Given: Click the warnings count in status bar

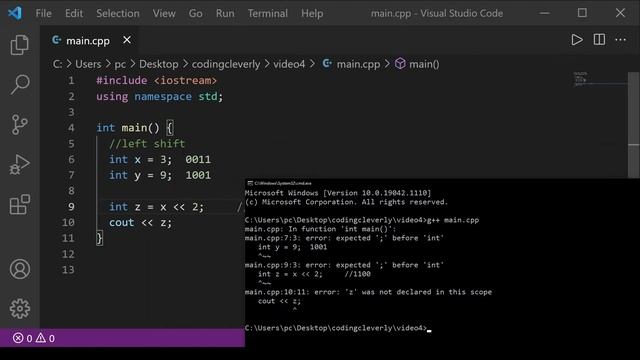Looking at the screenshot, I should tap(45, 338).
